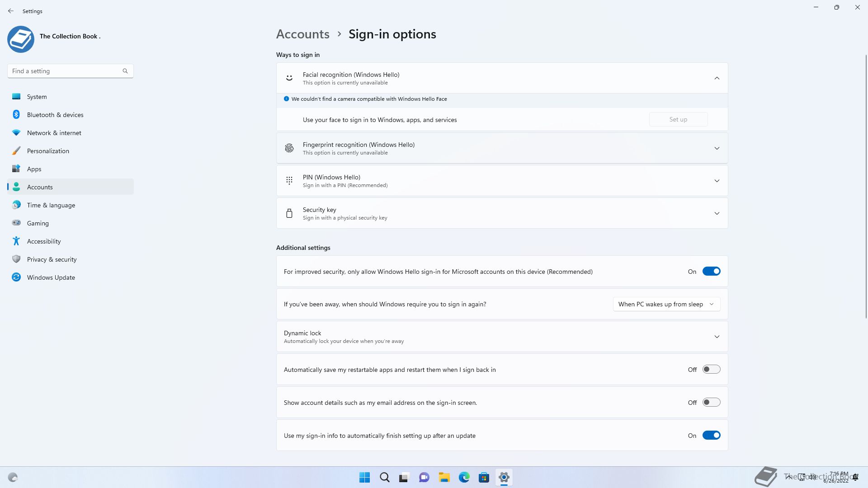Click the fingerprint icon
The width and height of the screenshot is (868, 488).
tap(289, 148)
